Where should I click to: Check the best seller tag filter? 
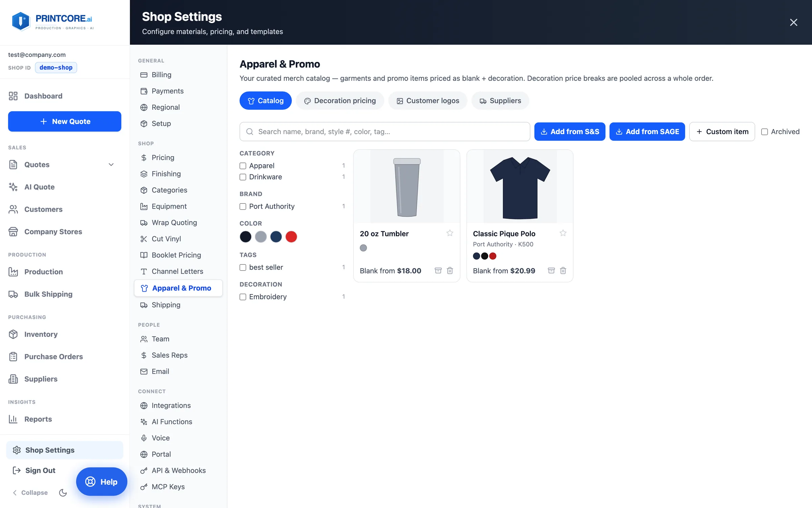click(x=243, y=267)
